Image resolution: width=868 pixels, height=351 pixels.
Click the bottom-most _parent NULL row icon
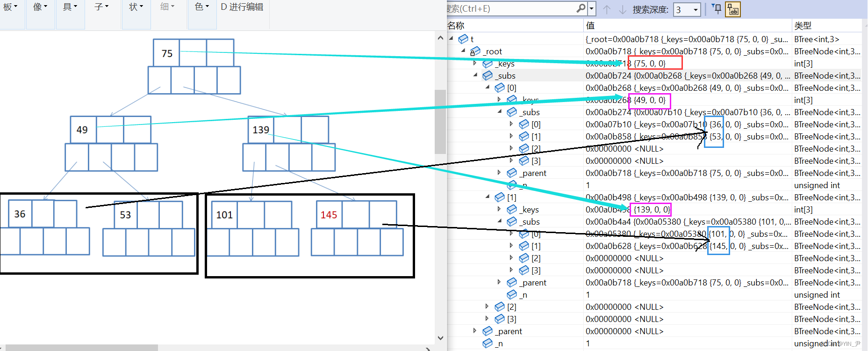[x=488, y=331]
